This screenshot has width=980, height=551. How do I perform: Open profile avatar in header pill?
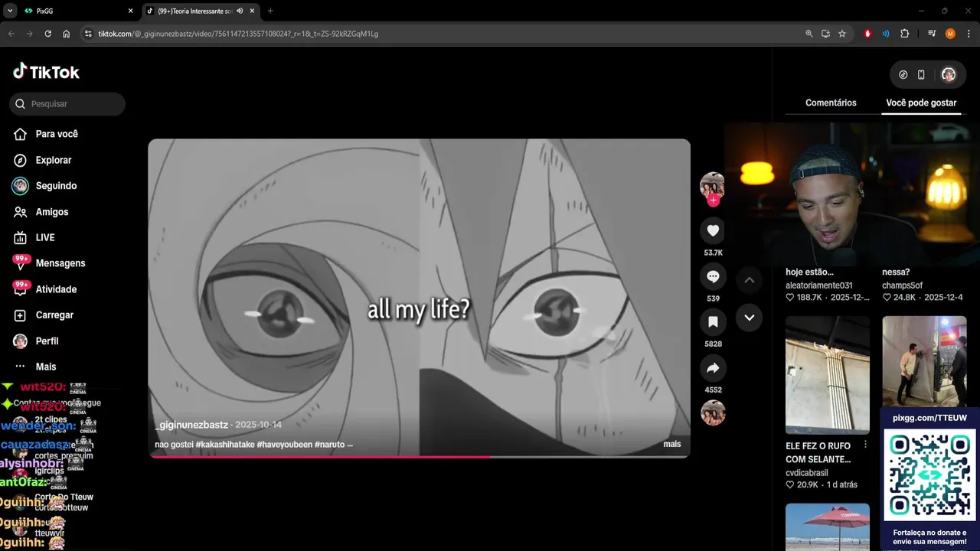pyautogui.click(x=948, y=75)
